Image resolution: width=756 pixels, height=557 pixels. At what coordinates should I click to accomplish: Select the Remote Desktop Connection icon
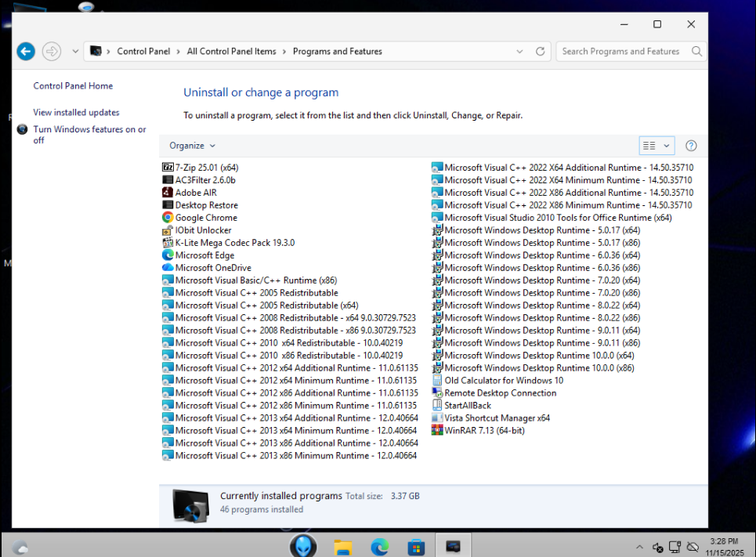437,393
